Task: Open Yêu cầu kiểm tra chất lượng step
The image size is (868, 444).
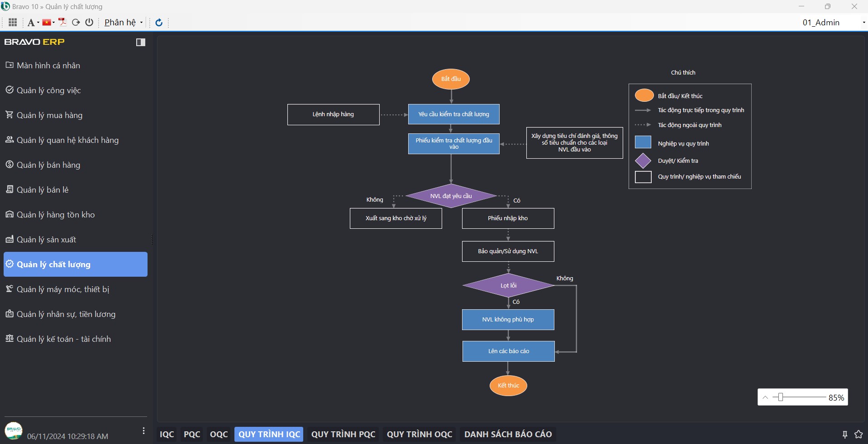Action: tap(453, 114)
